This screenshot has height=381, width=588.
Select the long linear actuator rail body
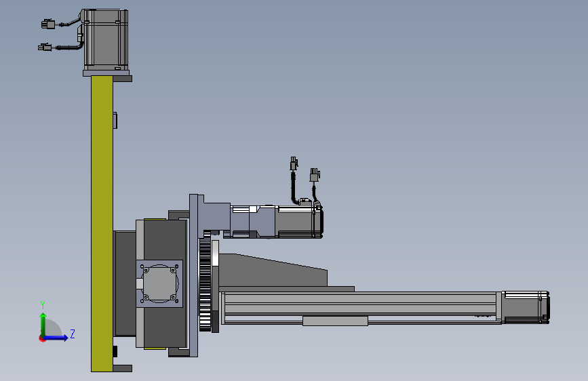360,308
